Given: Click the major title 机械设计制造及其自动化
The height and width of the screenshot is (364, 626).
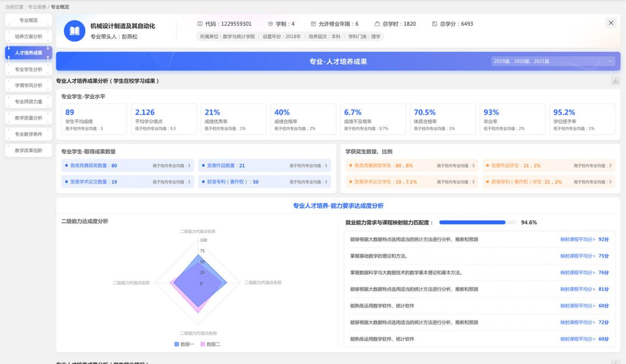Looking at the screenshot, I should 123,26.
